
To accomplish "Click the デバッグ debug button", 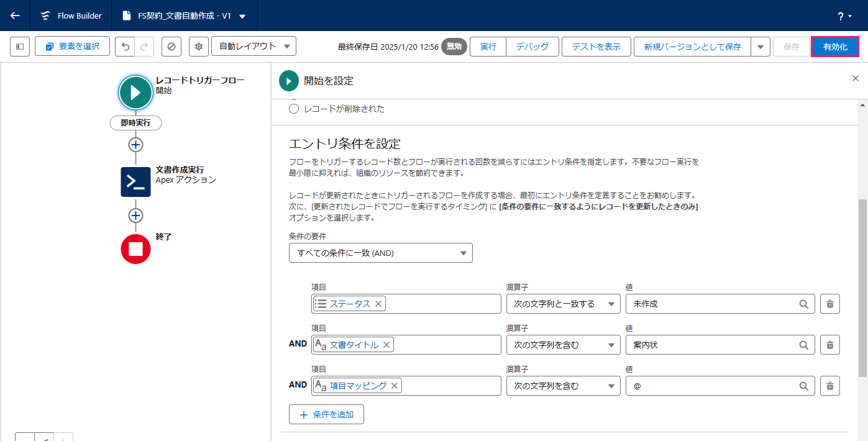I will (x=532, y=47).
